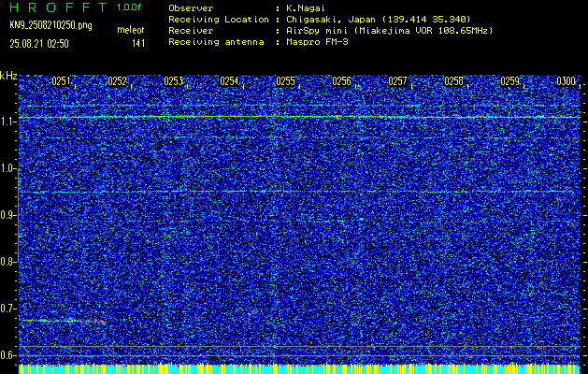The image size is (588, 374).
Task: Select the Chigasaki, Japan coordinates text
Action: [x=378, y=20]
